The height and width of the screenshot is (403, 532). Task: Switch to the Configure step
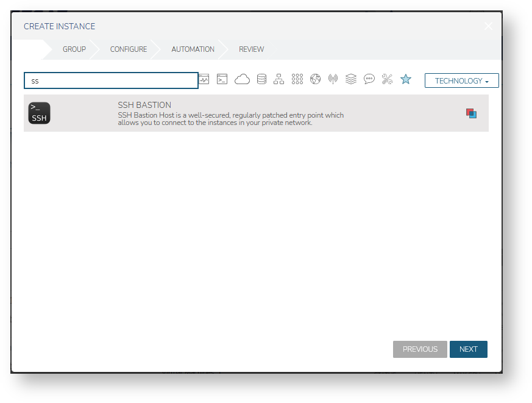click(129, 49)
